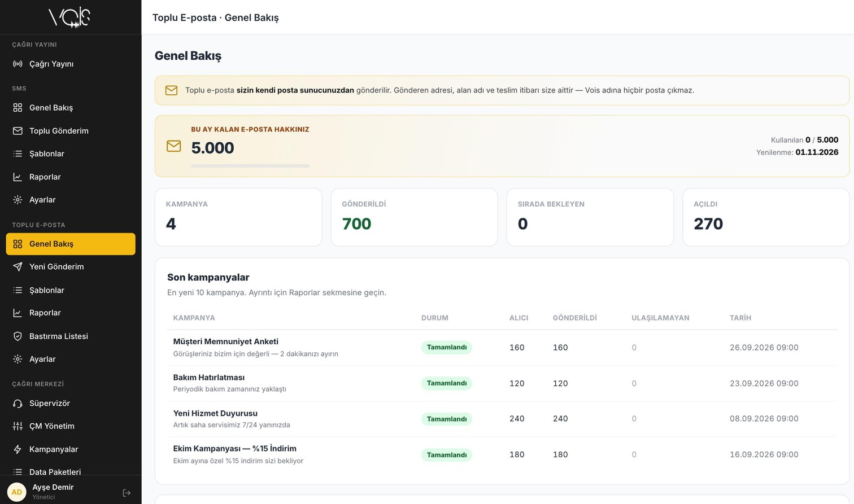Click the date 08.09.2026 09:00

764,419
